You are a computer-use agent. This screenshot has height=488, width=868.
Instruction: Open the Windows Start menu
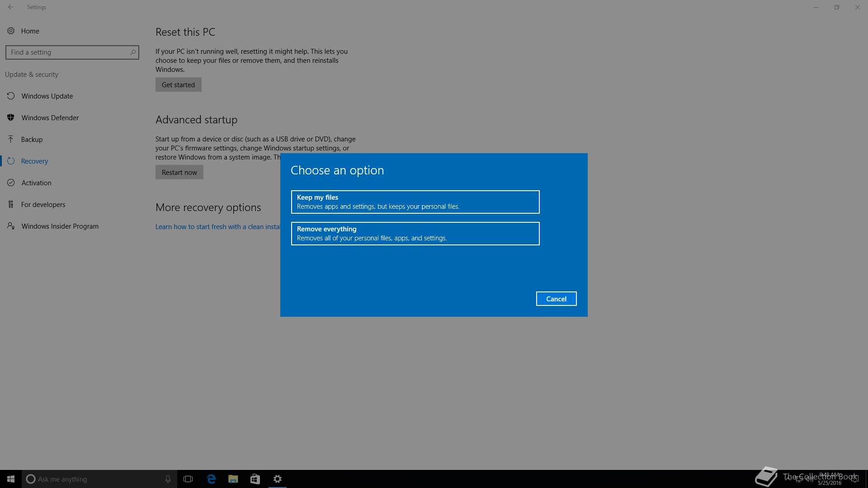tap(11, 479)
